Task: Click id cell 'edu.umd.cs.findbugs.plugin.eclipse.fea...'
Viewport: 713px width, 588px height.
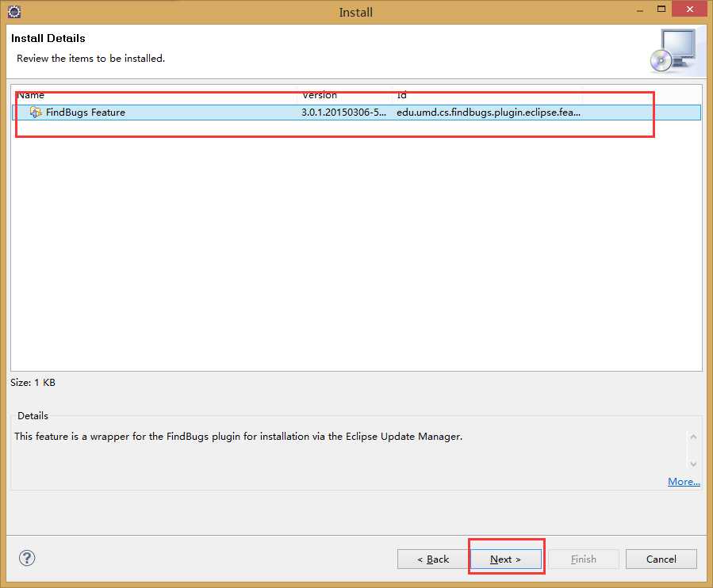Action: coord(489,113)
